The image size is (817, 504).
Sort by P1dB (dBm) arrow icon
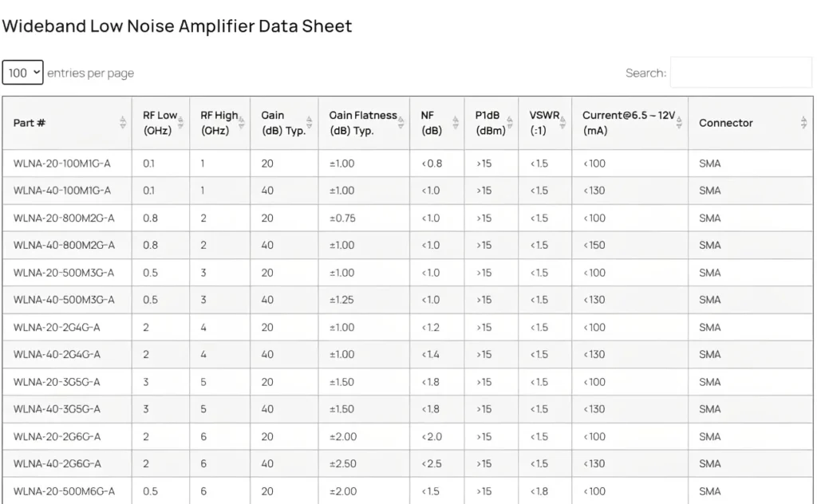[509, 123]
